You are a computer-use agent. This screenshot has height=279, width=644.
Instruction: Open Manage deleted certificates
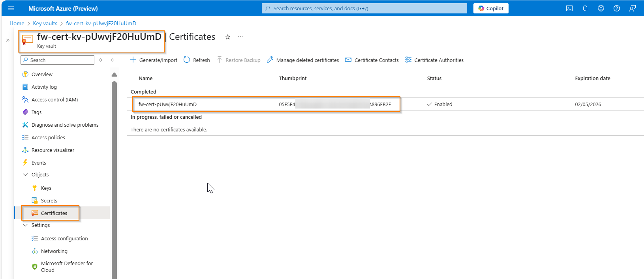pos(303,60)
